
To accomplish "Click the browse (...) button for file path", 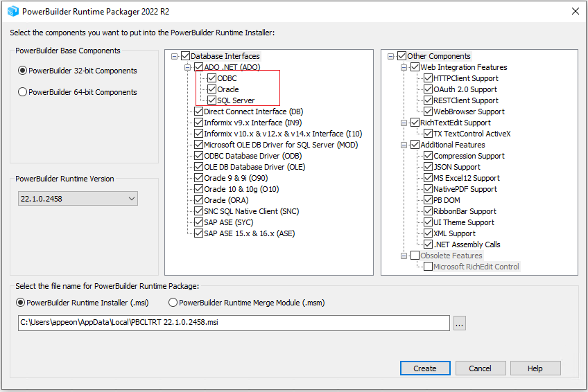I will click(459, 323).
